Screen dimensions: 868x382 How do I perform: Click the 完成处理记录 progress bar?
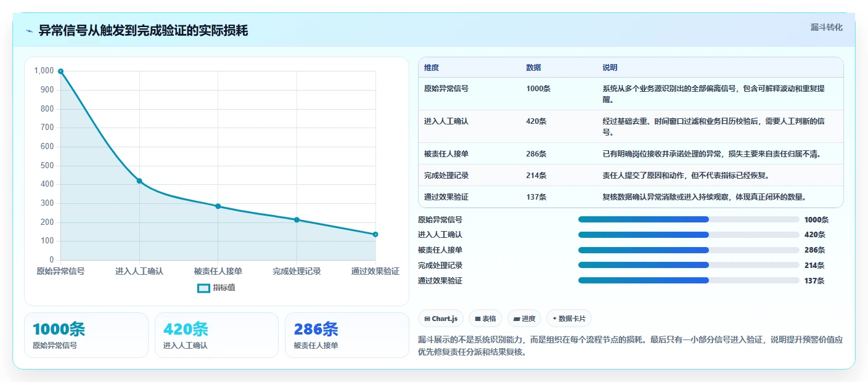689,266
